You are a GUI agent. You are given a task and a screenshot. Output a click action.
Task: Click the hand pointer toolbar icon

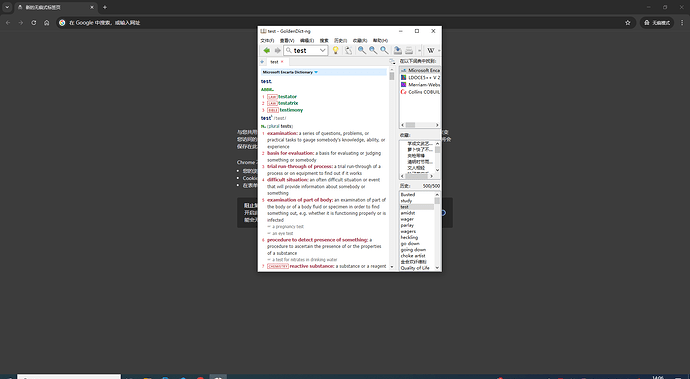pos(348,51)
